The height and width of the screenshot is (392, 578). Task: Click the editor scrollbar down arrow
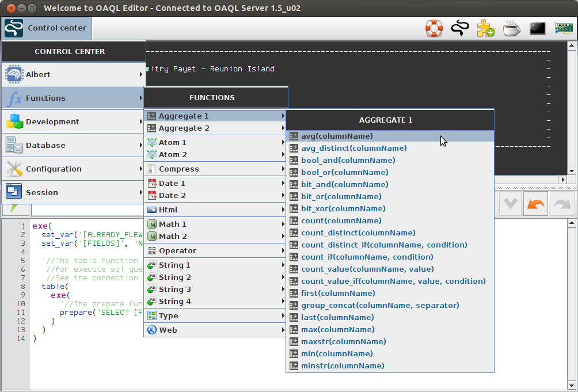coord(572,385)
